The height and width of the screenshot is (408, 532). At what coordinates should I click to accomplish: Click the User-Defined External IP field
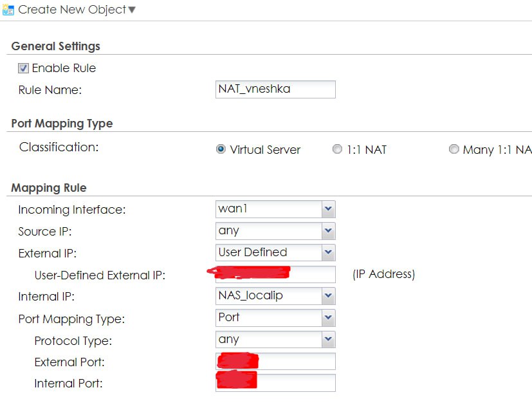point(275,274)
